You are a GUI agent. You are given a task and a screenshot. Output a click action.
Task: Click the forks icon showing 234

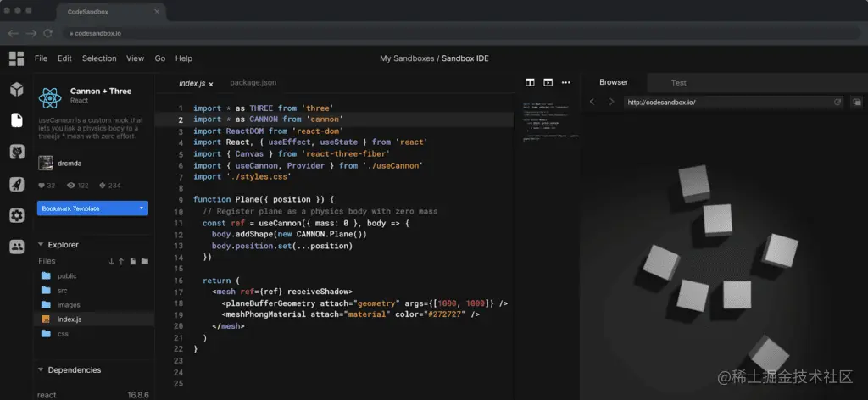(x=102, y=186)
